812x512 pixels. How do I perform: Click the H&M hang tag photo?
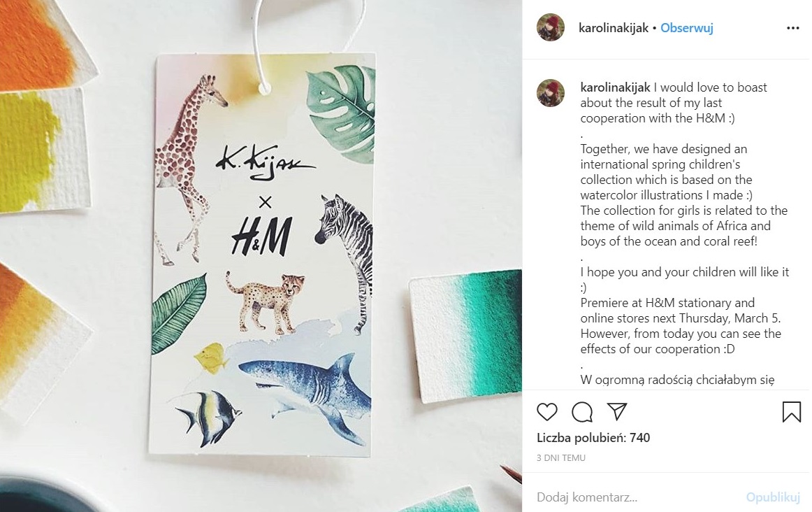(x=262, y=254)
